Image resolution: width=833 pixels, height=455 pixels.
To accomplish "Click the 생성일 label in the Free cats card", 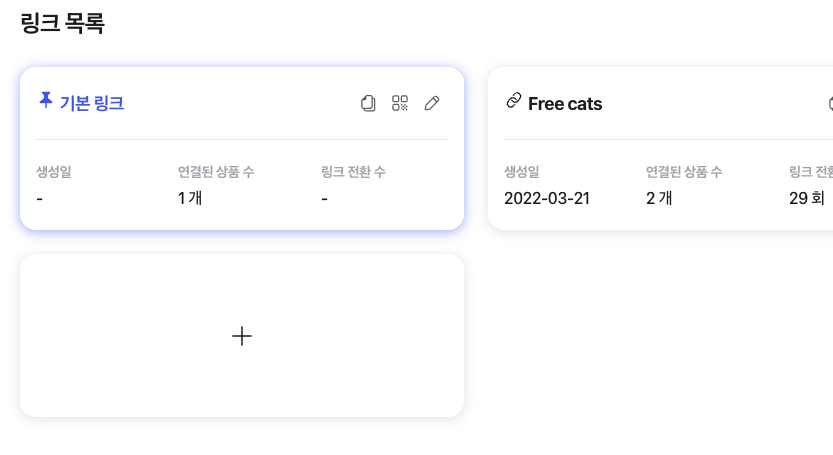I will pyautogui.click(x=522, y=172).
